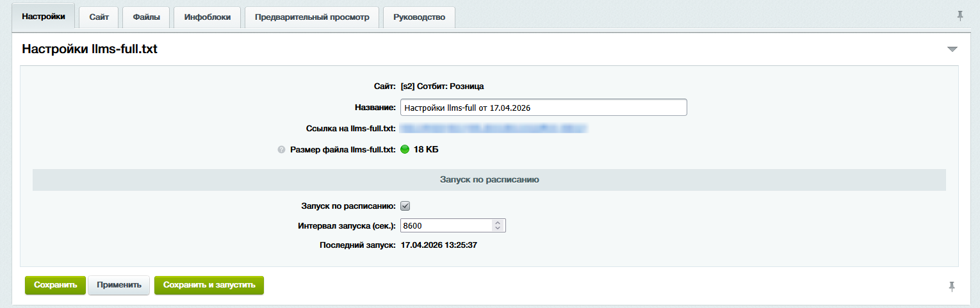Click the Название text field
The height and width of the screenshot is (308, 980).
[x=543, y=108]
